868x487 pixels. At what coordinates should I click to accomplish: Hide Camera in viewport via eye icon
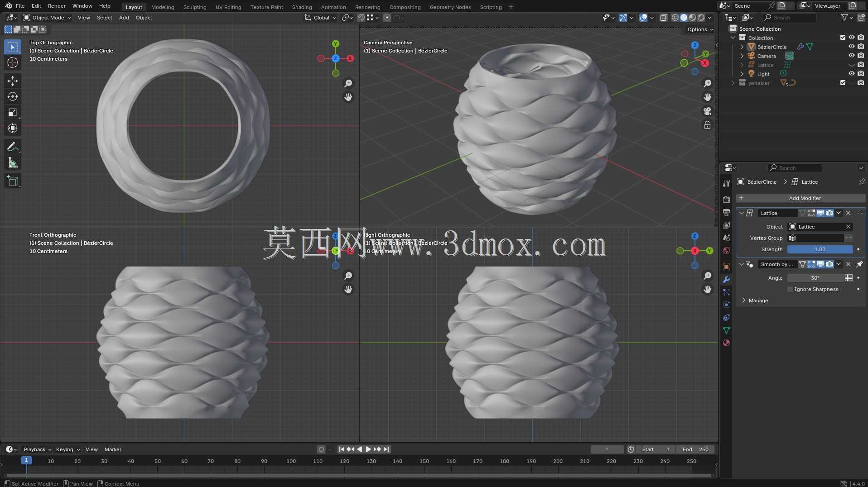tap(851, 56)
